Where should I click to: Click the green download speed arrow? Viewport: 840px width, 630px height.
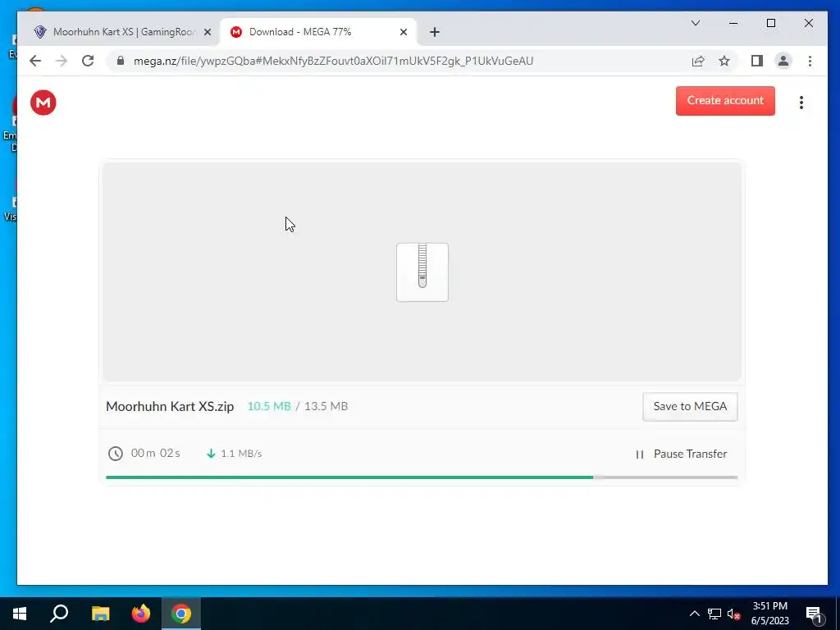(x=211, y=454)
